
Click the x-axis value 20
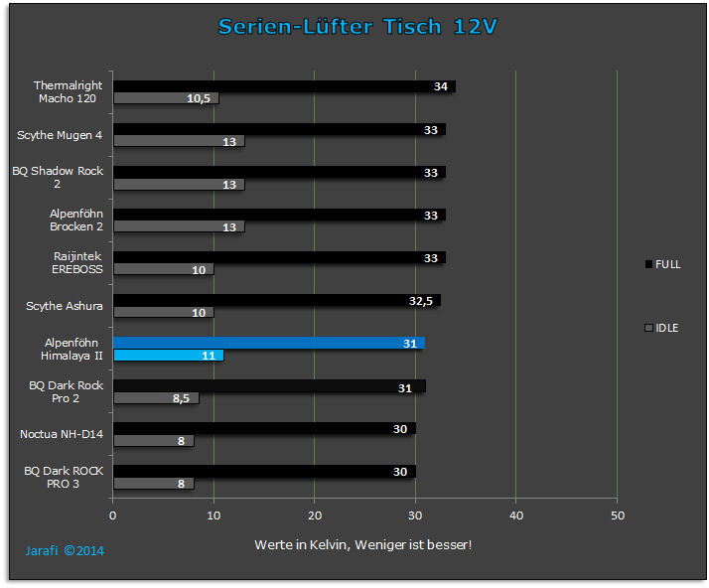tap(315, 515)
